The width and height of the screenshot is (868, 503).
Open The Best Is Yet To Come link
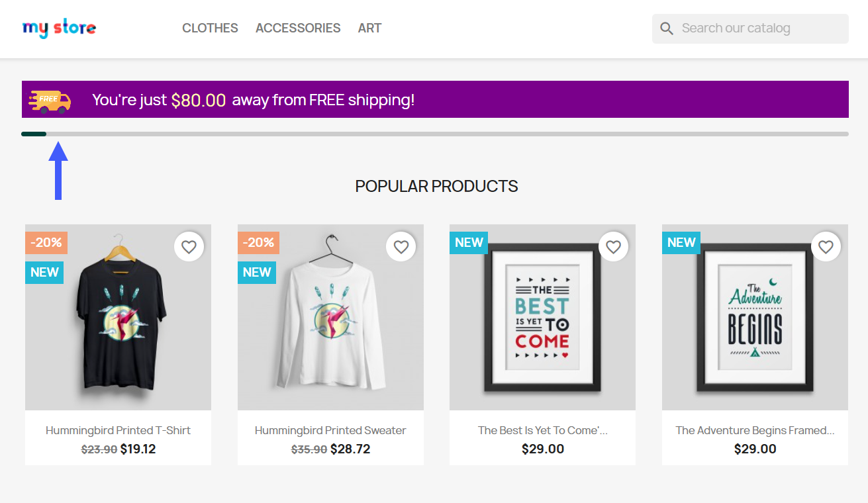click(543, 430)
